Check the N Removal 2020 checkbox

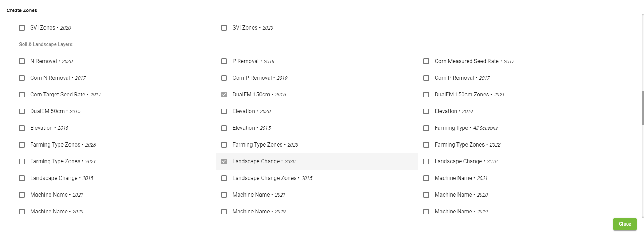22,61
